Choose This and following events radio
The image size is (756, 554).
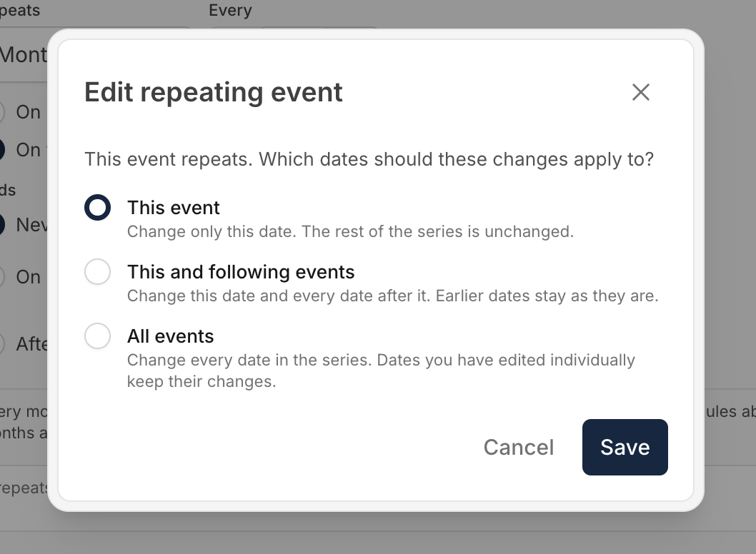(x=97, y=272)
